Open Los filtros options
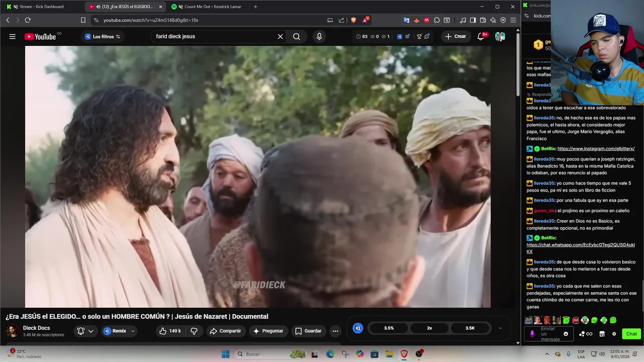The width and height of the screenshot is (644, 362). tap(103, 36)
